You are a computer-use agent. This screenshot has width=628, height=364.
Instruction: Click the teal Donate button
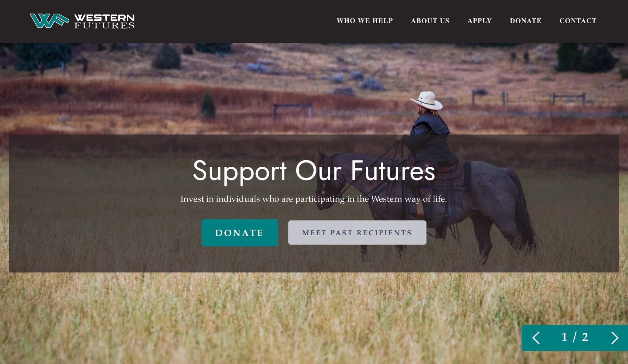[x=239, y=233]
